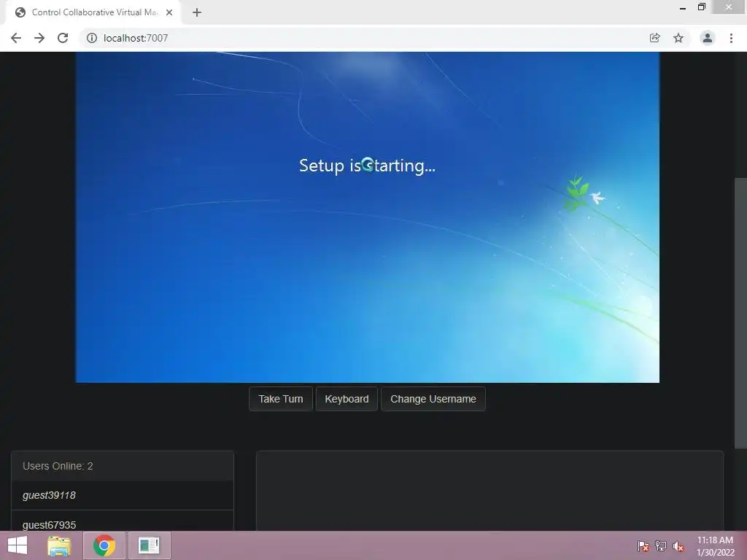Open Action Center flag icon in tray
Image resolution: width=747 pixels, height=560 pixels.
pyautogui.click(x=643, y=546)
